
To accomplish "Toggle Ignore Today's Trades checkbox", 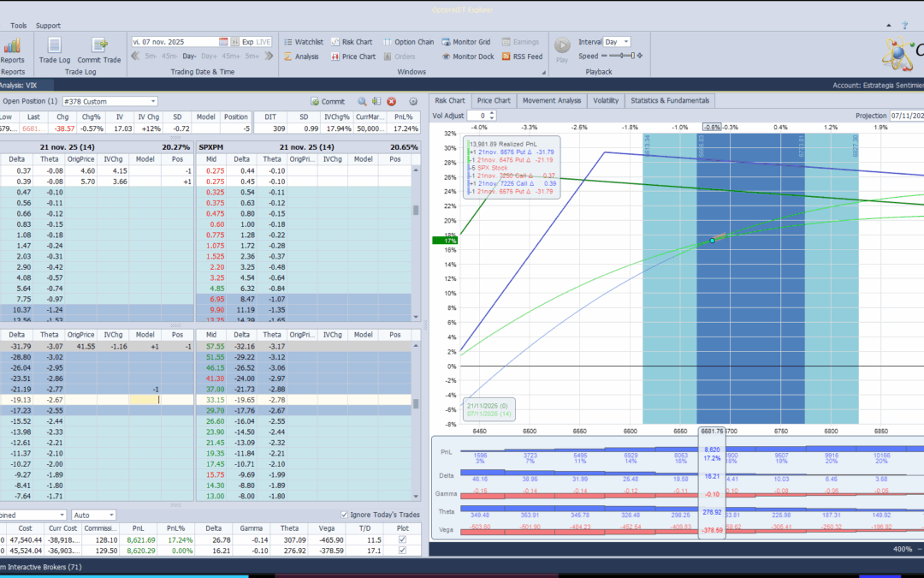I will click(344, 515).
